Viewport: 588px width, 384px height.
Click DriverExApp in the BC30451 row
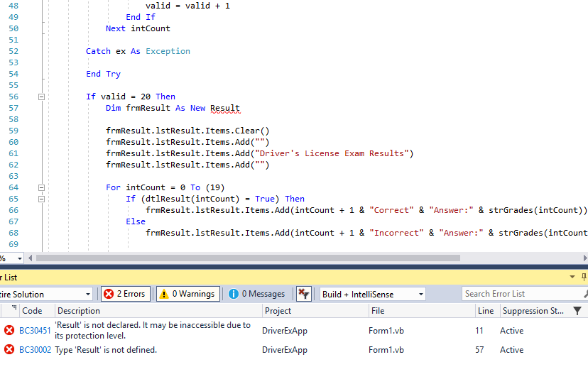[285, 331]
